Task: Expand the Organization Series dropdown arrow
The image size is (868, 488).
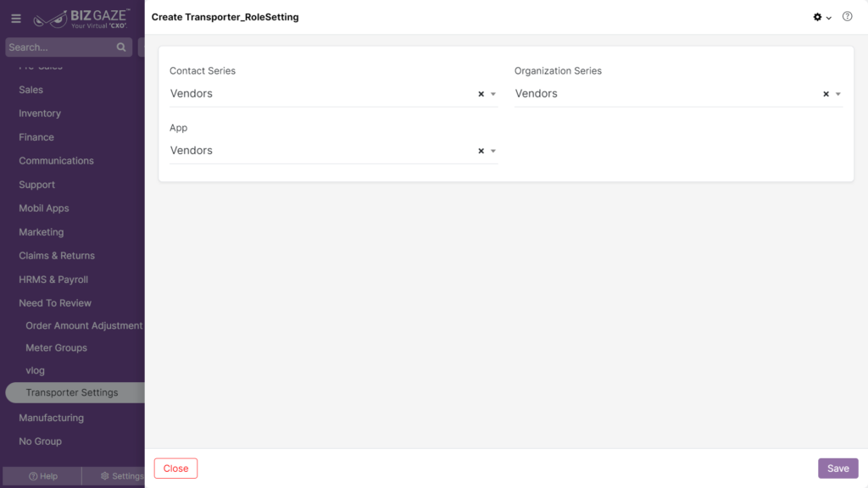Action: point(838,94)
